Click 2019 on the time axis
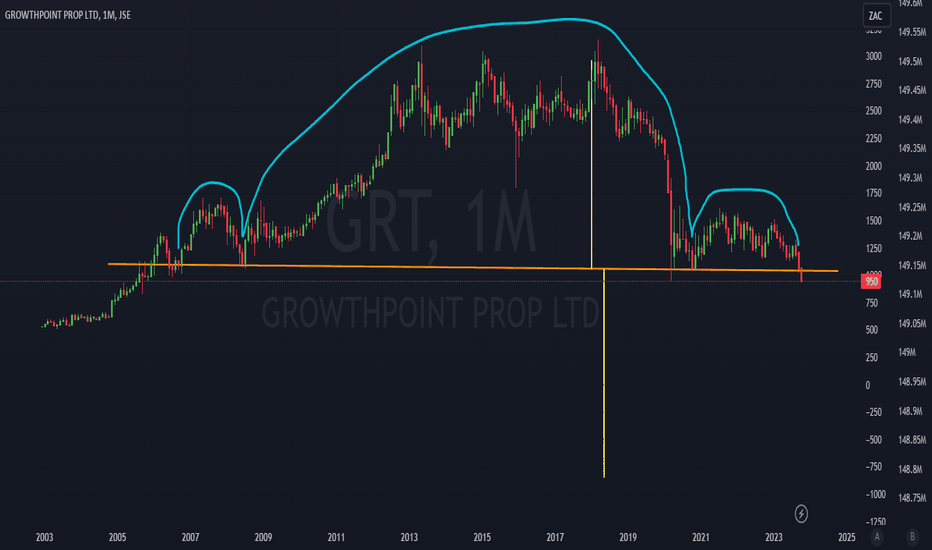This screenshot has width=932, height=550. point(628,538)
